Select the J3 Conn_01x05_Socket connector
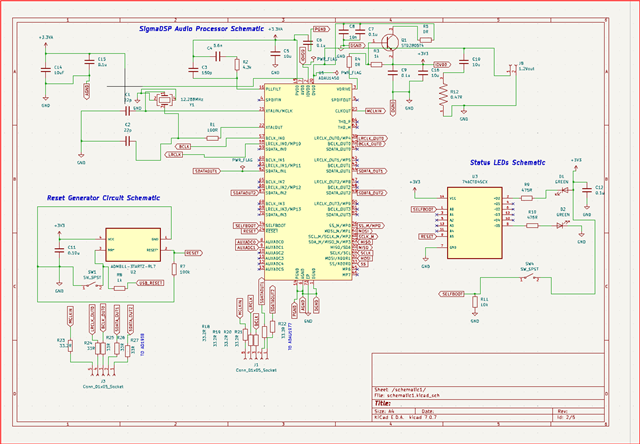 point(102,373)
